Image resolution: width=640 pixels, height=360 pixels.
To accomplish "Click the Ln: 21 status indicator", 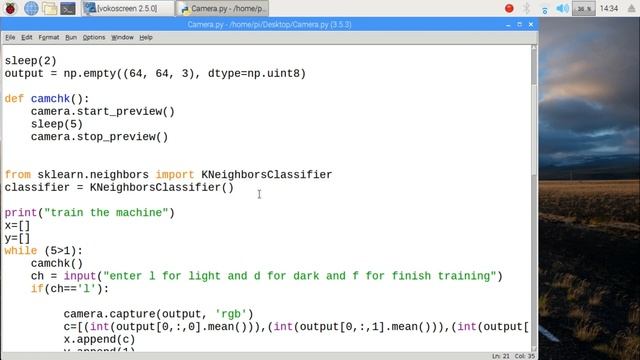I will click(x=501, y=356).
